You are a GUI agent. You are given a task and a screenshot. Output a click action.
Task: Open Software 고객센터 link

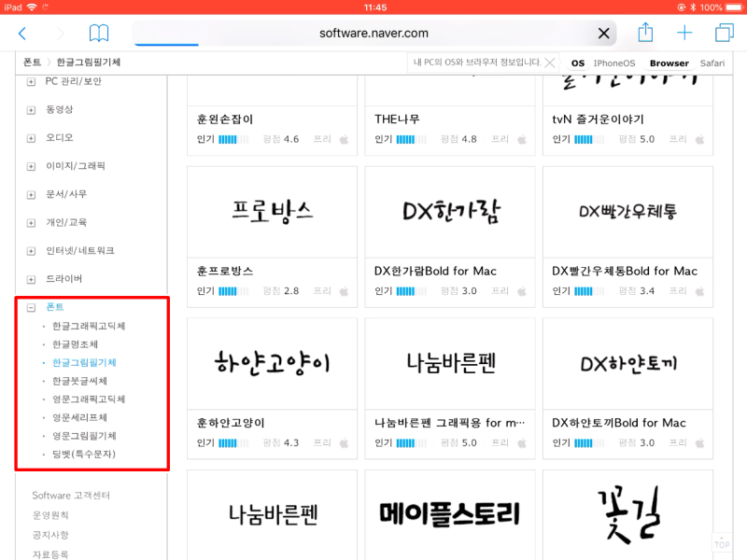(x=71, y=496)
